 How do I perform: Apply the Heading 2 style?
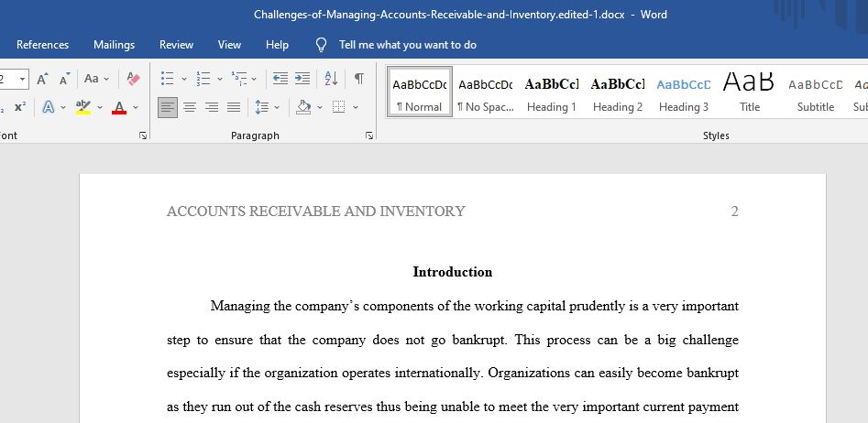[617, 92]
